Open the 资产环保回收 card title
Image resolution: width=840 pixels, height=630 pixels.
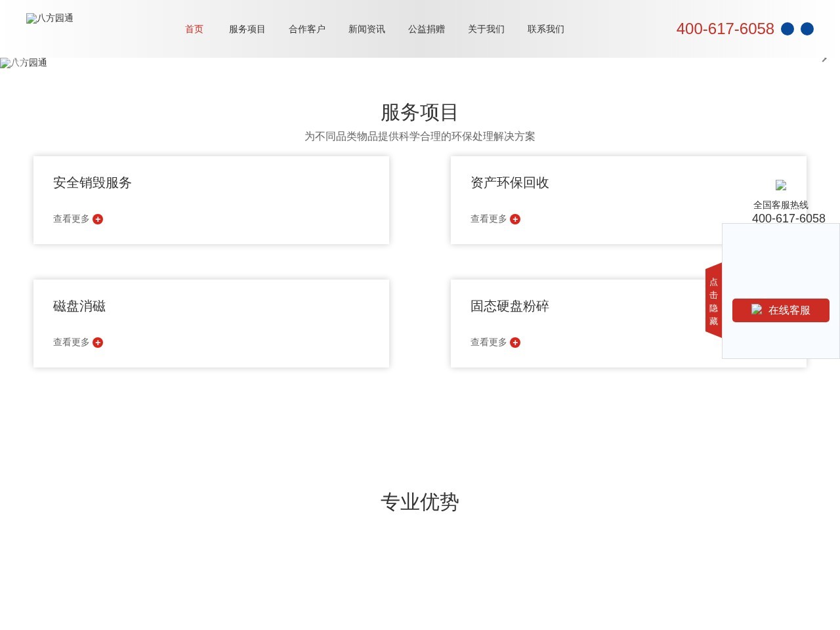510,182
